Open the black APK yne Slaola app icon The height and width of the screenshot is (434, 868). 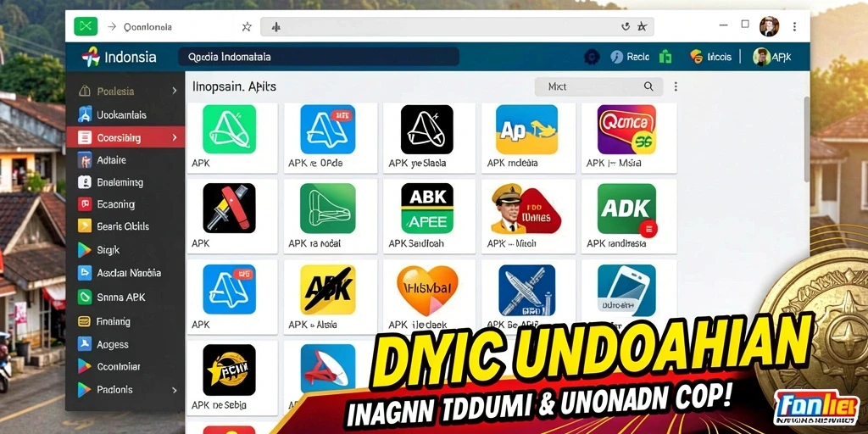coord(427,129)
